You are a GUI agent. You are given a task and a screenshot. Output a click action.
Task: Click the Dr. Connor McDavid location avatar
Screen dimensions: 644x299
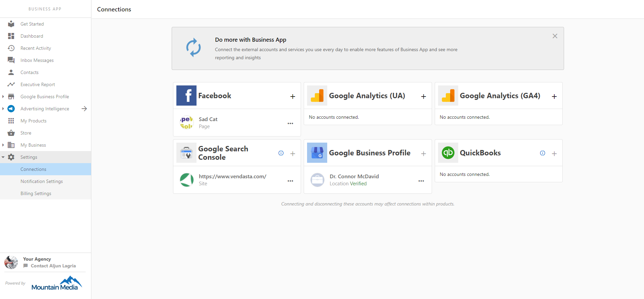[x=317, y=180]
